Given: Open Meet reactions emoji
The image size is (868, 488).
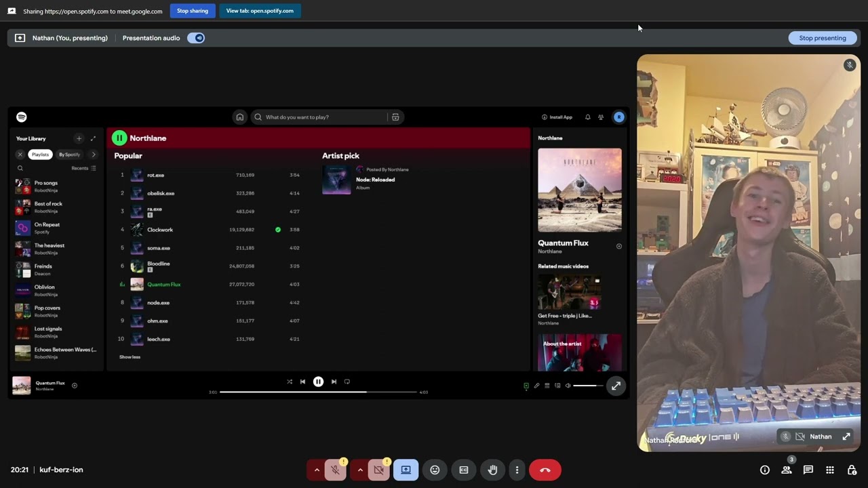Looking at the screenshot, I should click(x=435, y=470).
